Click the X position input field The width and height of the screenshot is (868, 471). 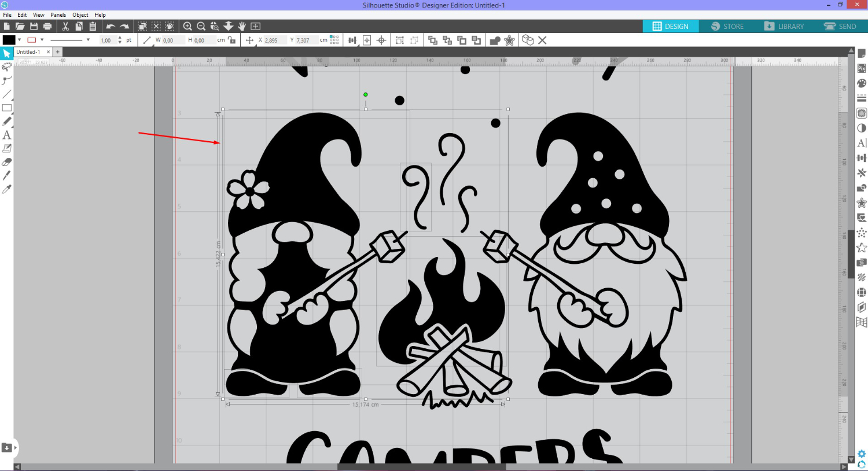coord(275,40)
